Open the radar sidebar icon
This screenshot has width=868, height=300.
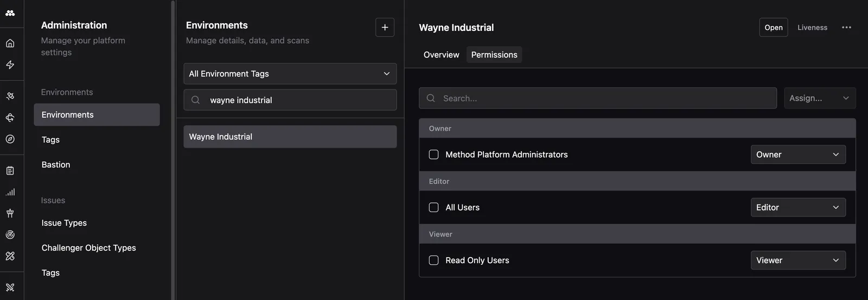pos(10,234)
